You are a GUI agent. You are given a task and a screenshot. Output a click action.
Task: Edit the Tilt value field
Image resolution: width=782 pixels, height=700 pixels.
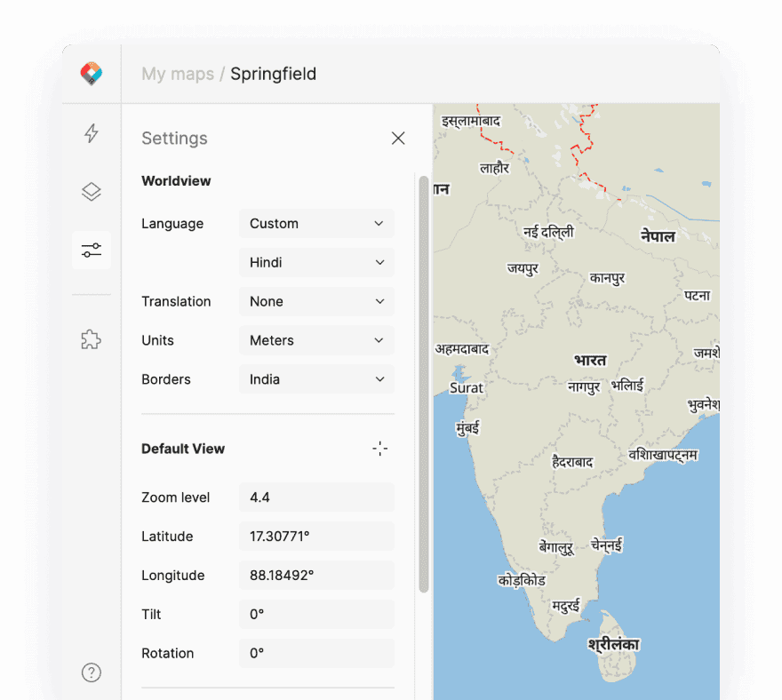316,614
